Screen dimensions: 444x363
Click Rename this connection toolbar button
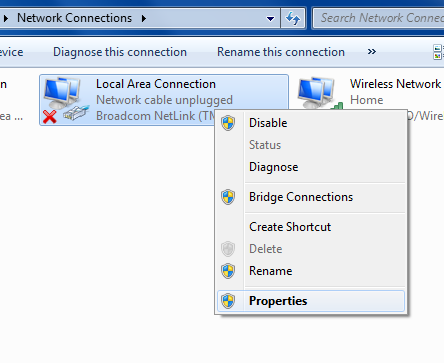click(281, 52)
